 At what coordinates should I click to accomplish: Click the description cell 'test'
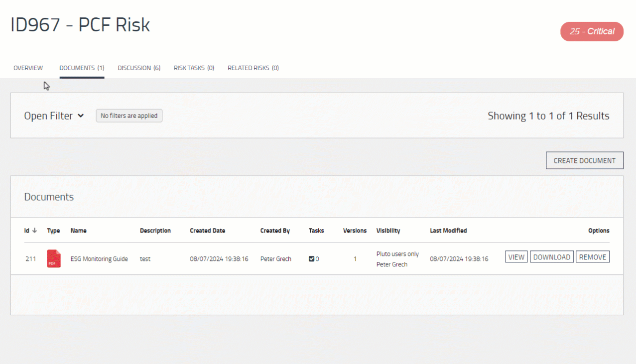pos(145,259)
